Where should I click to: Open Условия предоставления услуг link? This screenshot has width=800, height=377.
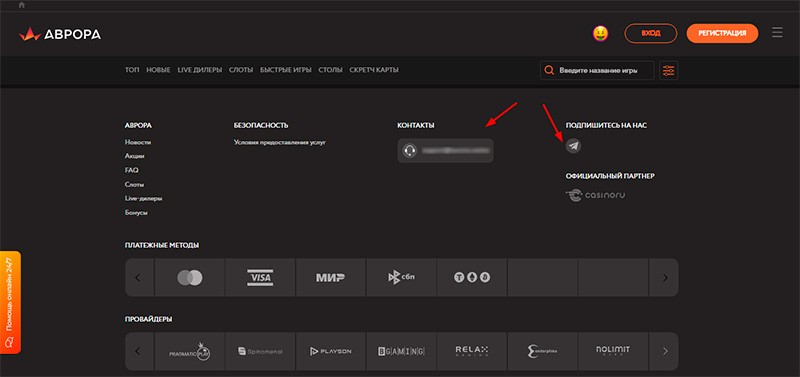tap(280, 142)
